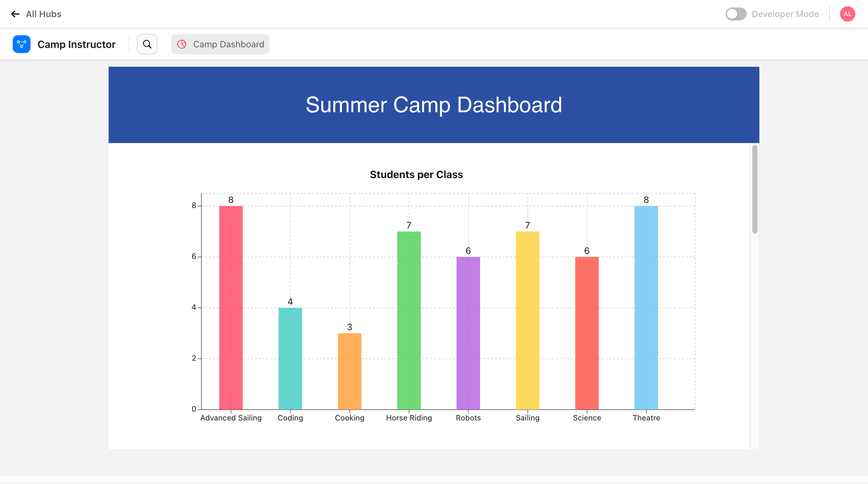This screenshot has width=868, height=484.
Task: Click the Camp Dashboard pie chart icon
Action: [x=182, y=44]
